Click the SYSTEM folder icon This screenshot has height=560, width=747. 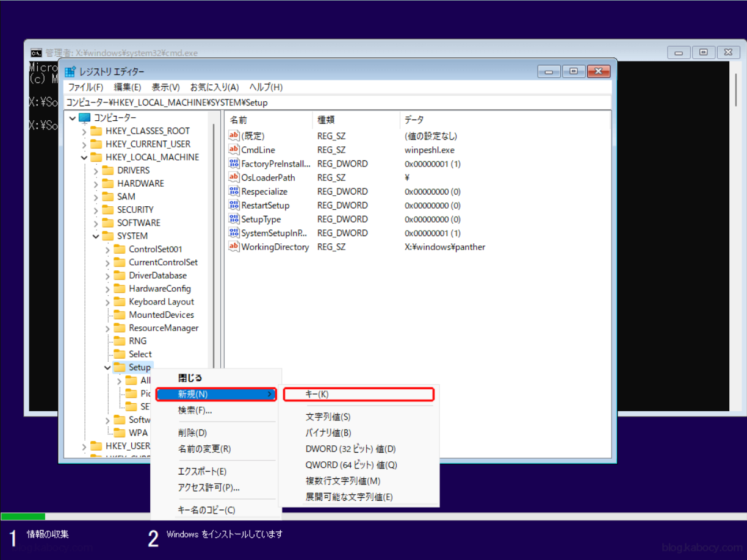[108, 236]
